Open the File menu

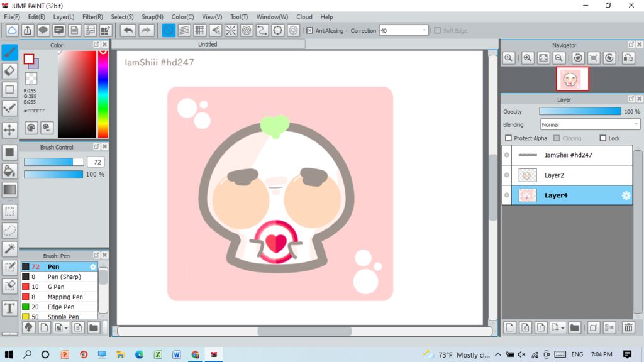[x=12, y=17]
